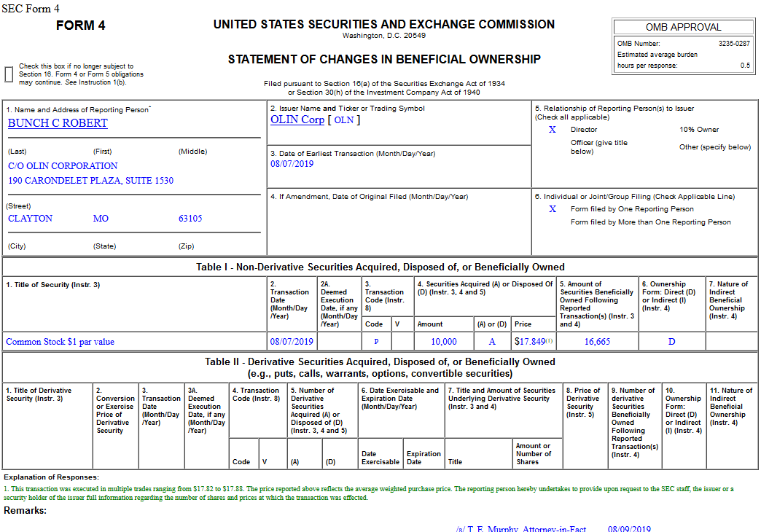Open the BUNCH C ROBERT reporting person link
Image resolution: width=761 pixels, height=532 pixels.
58,123
